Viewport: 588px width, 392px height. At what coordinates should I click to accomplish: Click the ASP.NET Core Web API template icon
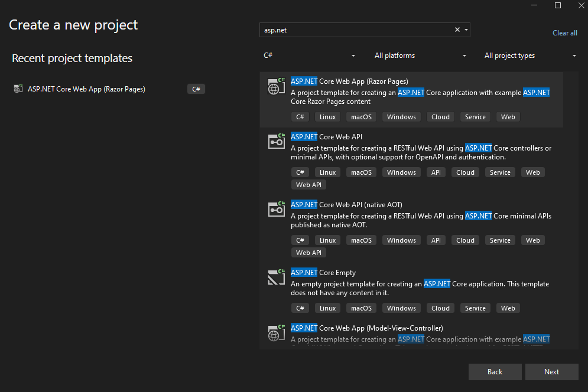tap(277, 142)
